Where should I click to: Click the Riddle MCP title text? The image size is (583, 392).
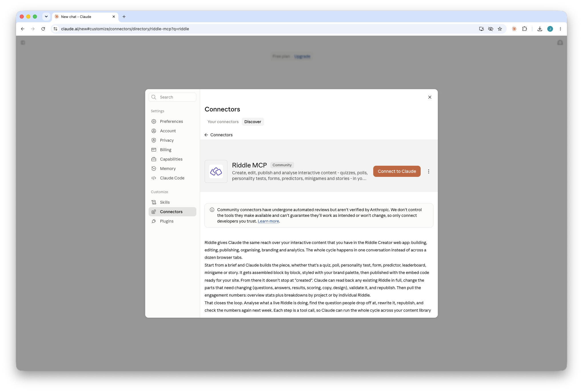[249, 165]
